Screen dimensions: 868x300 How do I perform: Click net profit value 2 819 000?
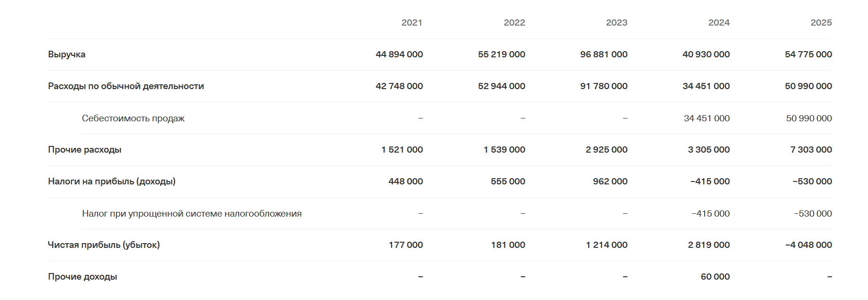click(708, 245)
